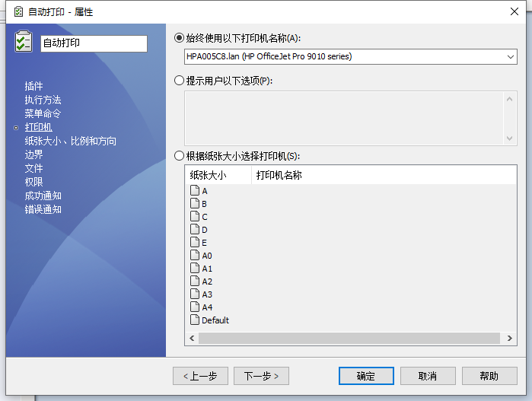Close the 自动打印 properties dialog

pyautogui.click(x=514, y=11)
